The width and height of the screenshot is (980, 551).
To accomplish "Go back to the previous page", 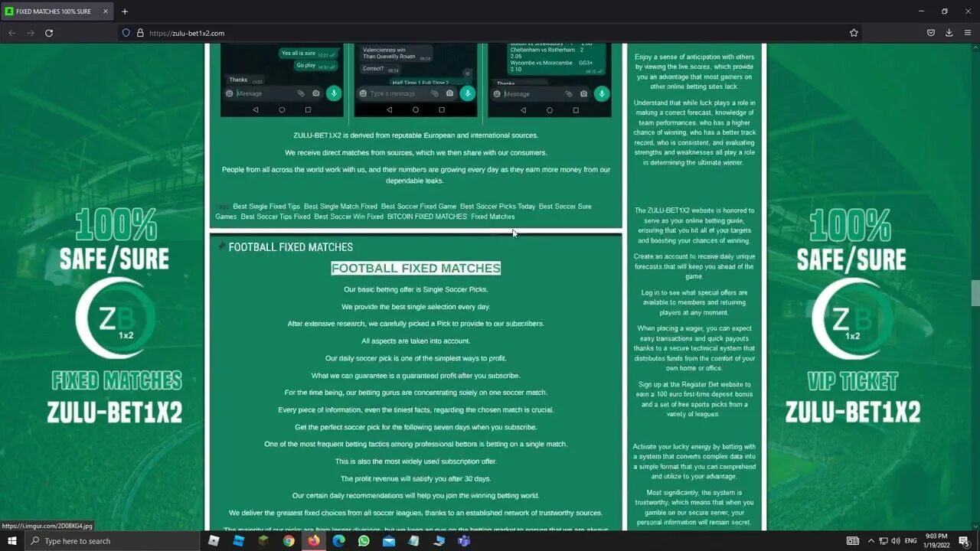I will tap(11, 33).
